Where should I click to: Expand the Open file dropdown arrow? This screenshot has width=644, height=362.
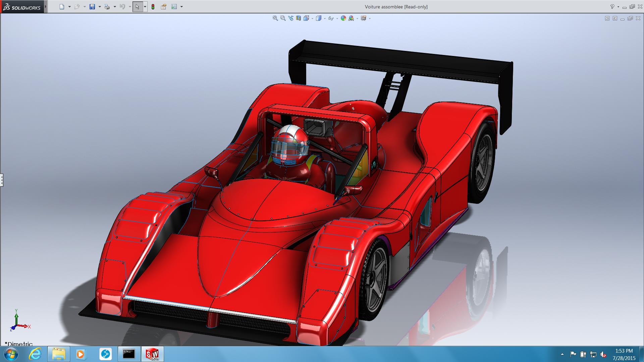click(85, 7)
